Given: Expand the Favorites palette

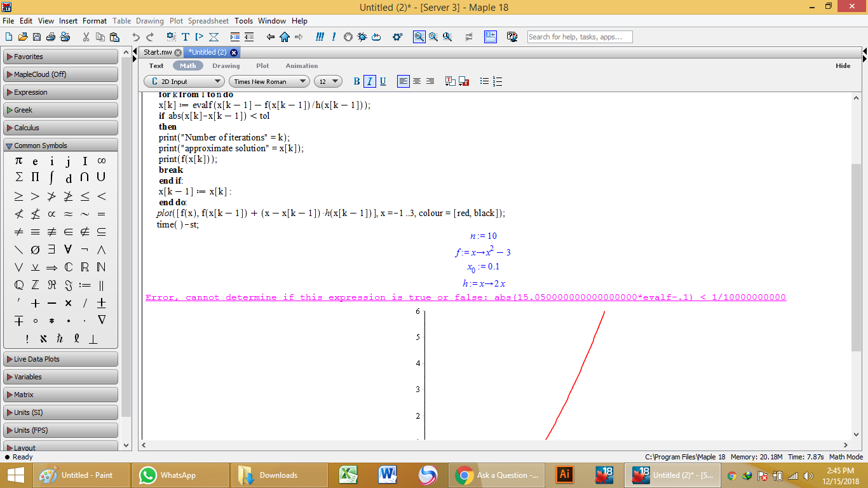Looking at the screenshot, I should (60, 57).
